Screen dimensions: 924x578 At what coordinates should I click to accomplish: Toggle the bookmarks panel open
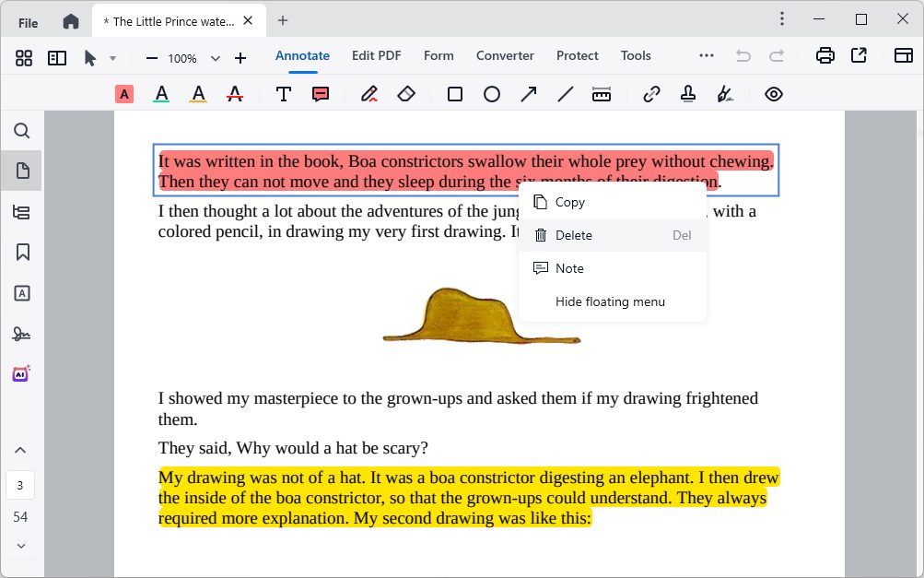[20, 252]
